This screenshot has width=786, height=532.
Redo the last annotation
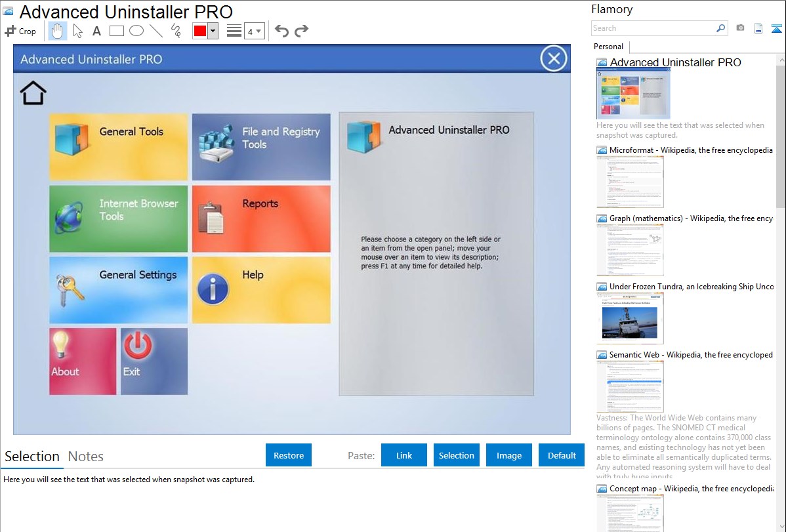pos(301,31)
